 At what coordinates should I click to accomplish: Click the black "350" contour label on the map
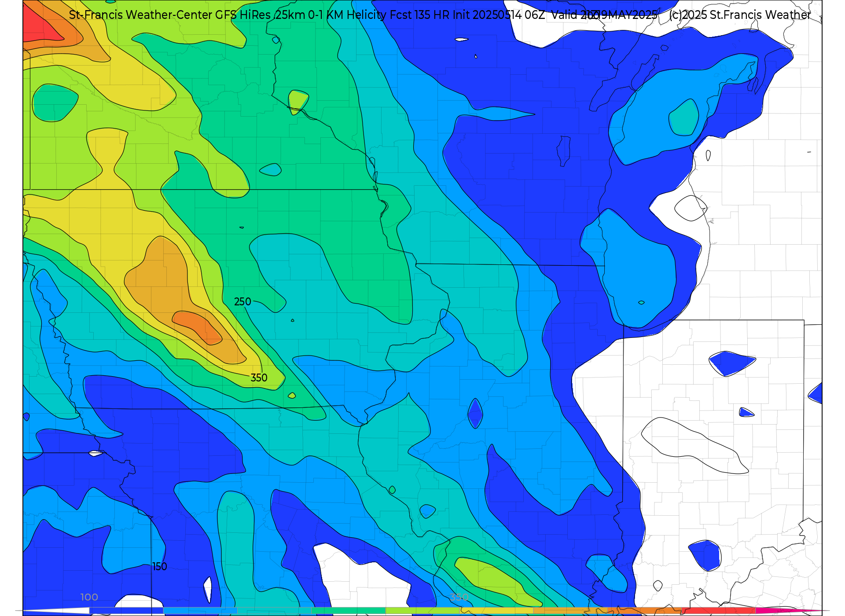[x=259, y=378]
